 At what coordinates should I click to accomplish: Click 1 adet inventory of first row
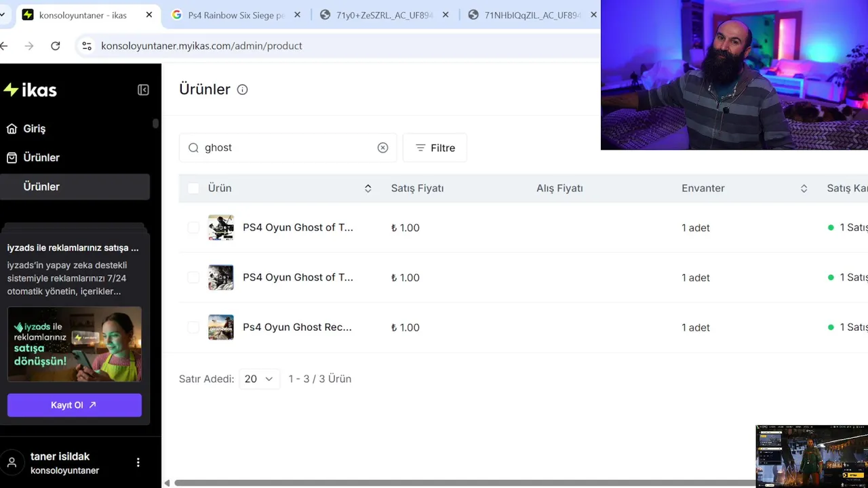(696, 228)
